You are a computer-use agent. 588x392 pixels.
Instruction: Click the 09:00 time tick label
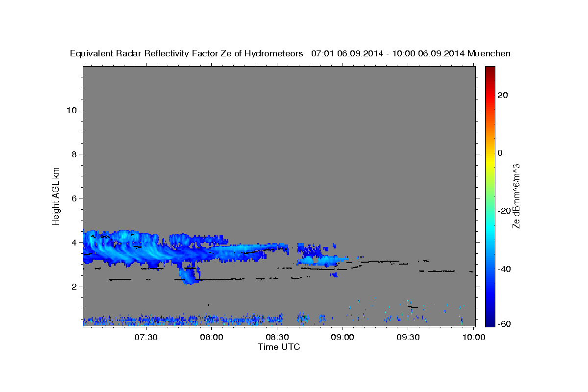[x=342, y=337]
